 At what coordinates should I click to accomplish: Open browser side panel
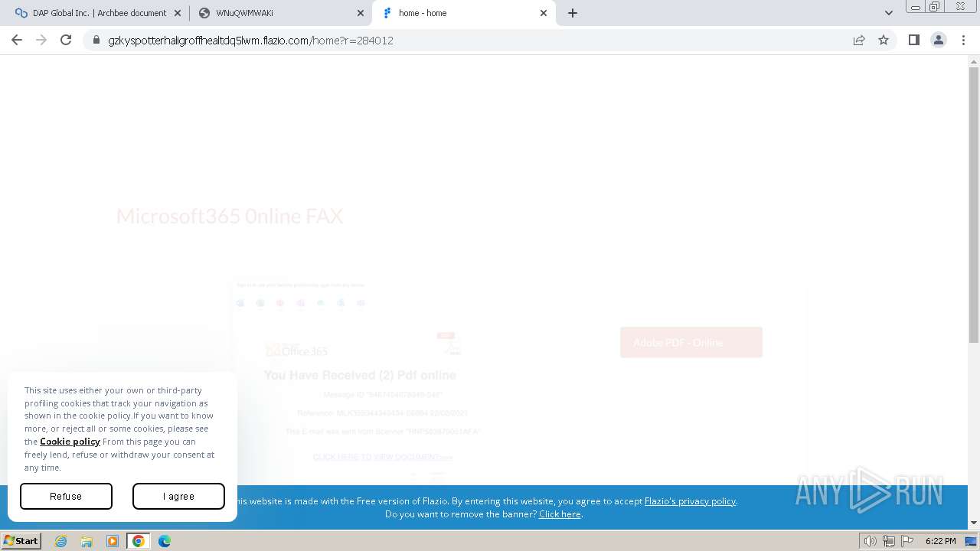tap(913, 40)
